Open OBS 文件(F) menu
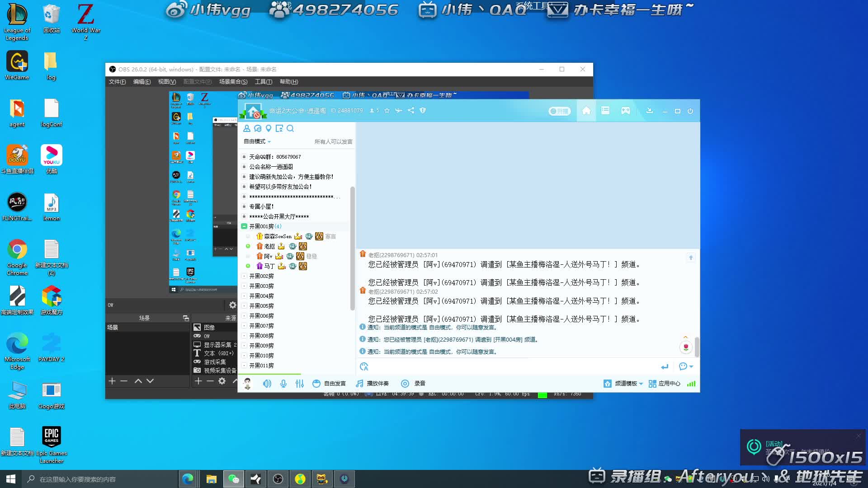 117,82
